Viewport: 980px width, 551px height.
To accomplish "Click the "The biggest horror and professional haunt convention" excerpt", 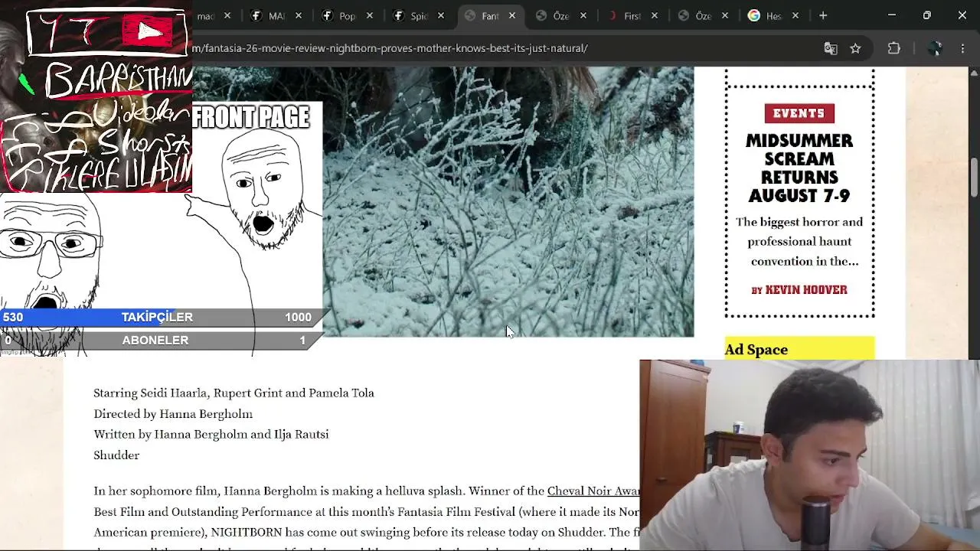I will (x=799, y=242).
